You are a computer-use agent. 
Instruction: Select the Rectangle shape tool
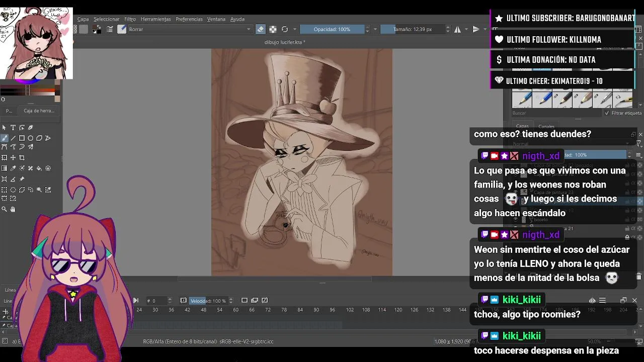22,138
